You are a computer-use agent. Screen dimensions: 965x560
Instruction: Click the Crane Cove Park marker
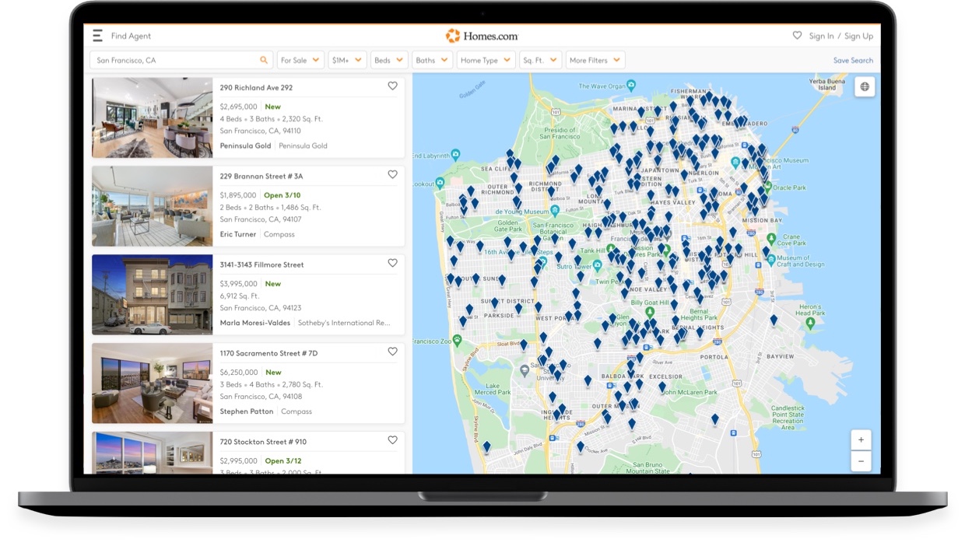point(771,239)
